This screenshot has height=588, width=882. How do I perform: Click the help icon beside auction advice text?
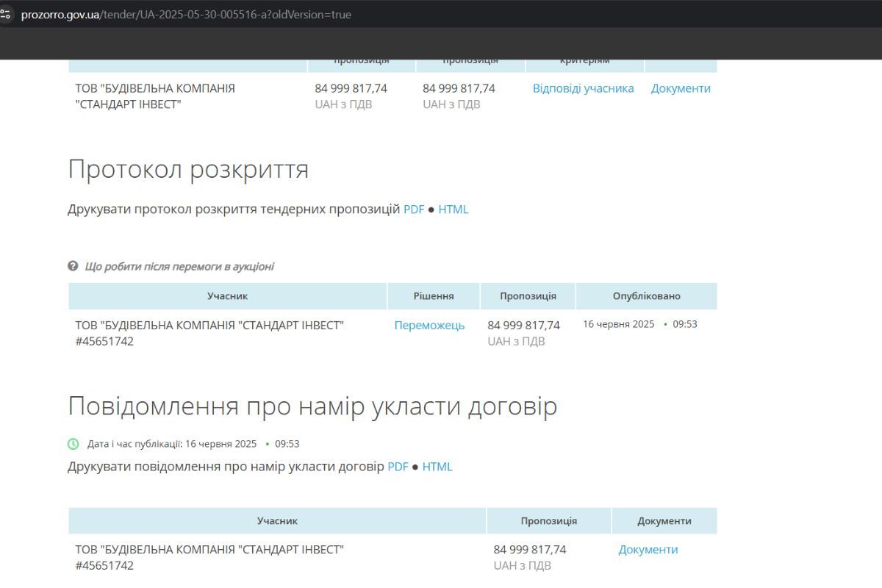click(72, 266)
